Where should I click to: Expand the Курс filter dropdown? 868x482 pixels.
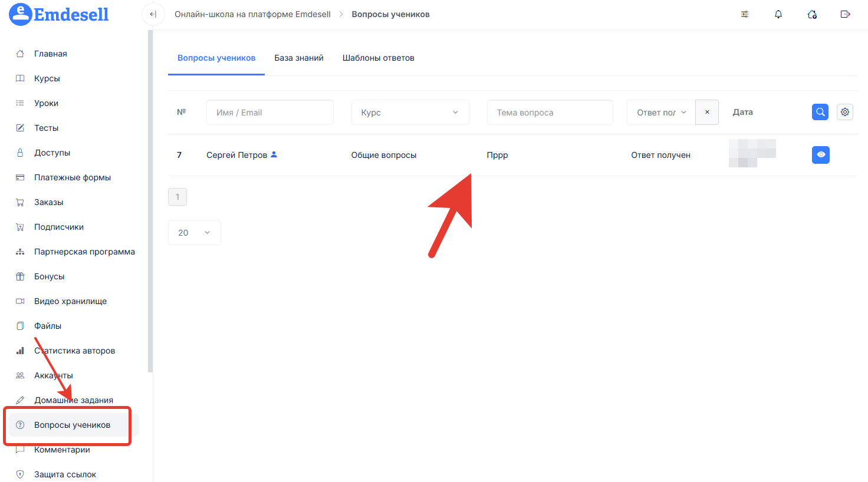pyautogui.click(x=410, y=113)
